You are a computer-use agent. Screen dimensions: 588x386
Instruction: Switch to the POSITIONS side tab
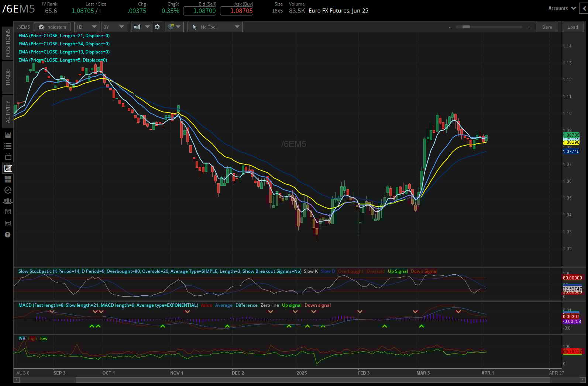(x=8, y=43)
